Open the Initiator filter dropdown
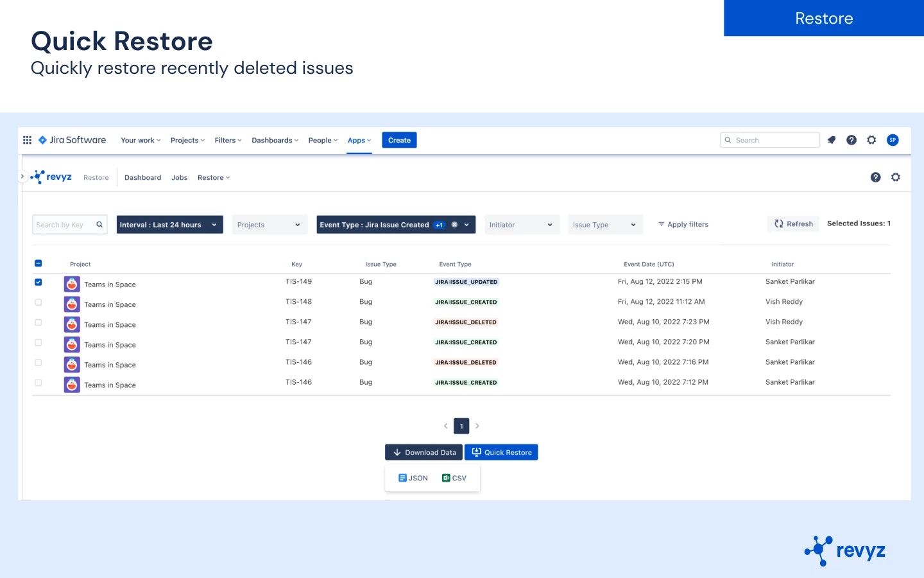Viewport: 924px width, 578px height. point(522,225)
